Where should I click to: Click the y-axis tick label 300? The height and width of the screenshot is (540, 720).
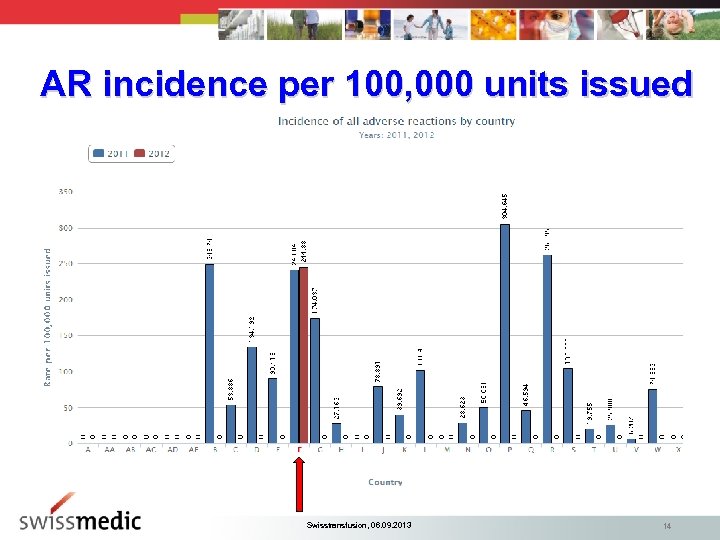(x=66, y=228)
